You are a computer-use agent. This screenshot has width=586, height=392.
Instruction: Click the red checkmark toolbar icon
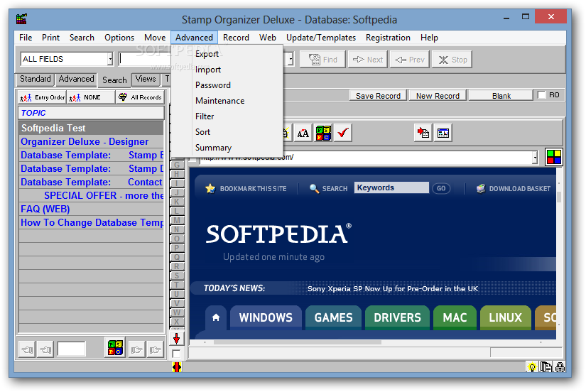tap(343, 133)
